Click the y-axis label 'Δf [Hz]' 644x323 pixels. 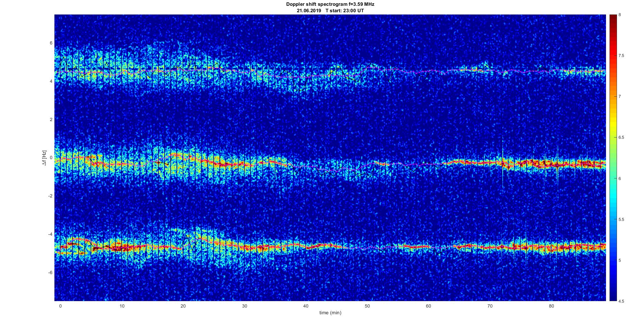[44, 158]
